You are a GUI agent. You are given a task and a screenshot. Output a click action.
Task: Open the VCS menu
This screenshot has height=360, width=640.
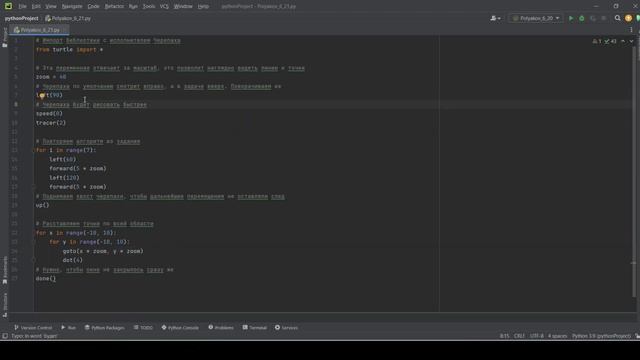pos(164,6)
